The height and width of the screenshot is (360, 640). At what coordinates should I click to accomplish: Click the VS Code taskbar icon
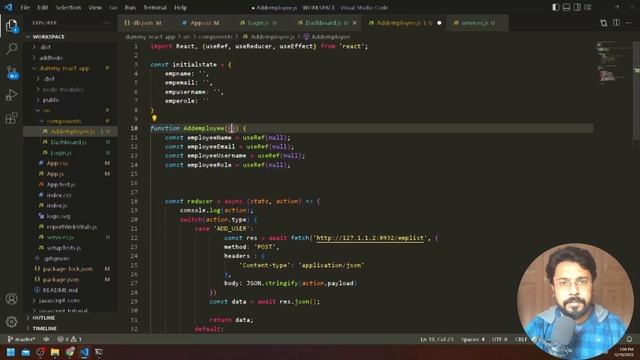[x=84, y=352]
